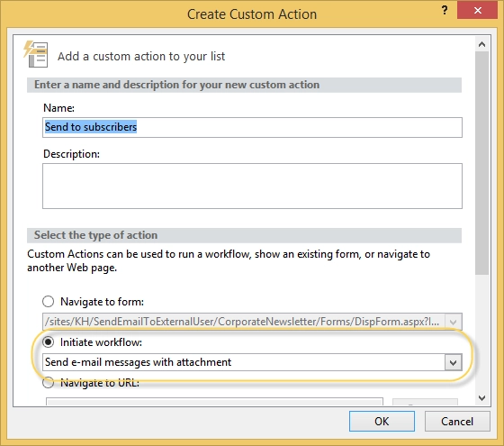Image resolution: width=504 pixels, height=446 pixels.
Task: Click the Navigate to URL text field
Action: (214, 401)
